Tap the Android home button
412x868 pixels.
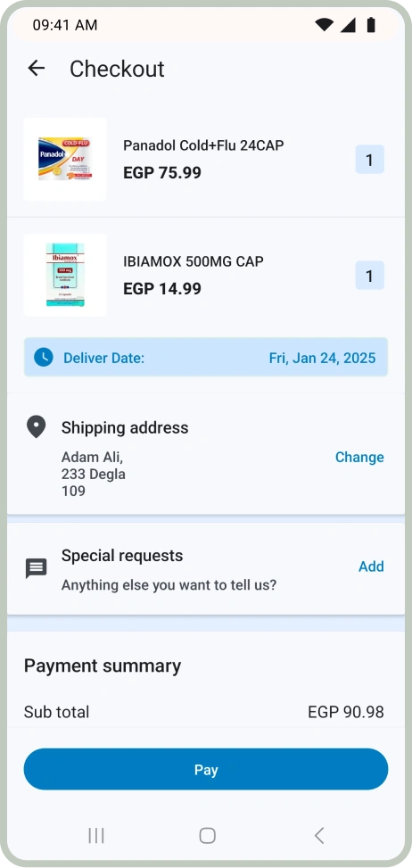[x=207, y=835]
